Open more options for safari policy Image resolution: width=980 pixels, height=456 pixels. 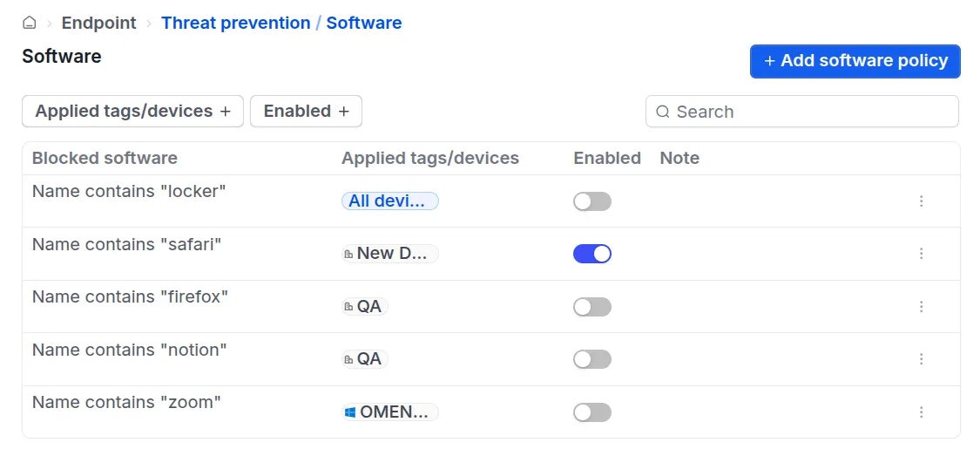921,254
